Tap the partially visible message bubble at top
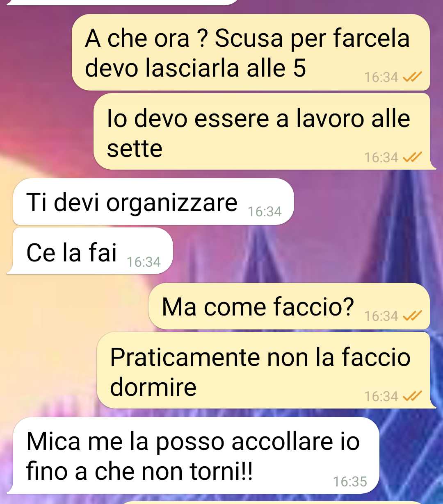 [123, 2]
